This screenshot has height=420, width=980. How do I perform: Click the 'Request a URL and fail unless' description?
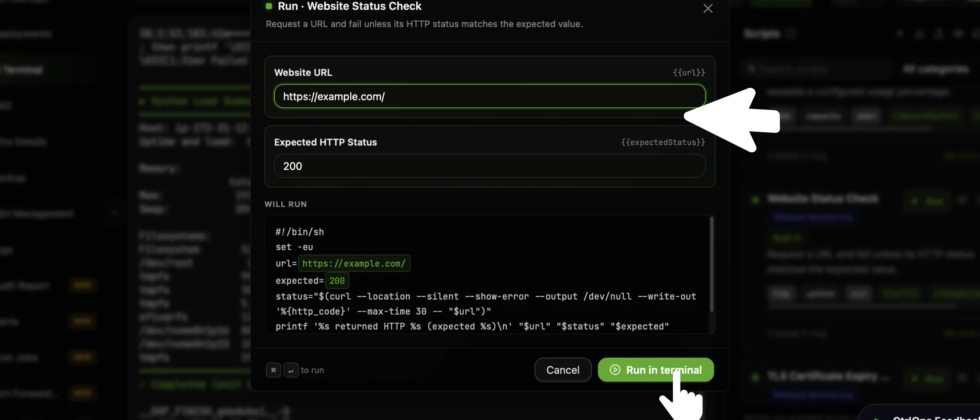(x=424, y=24)
